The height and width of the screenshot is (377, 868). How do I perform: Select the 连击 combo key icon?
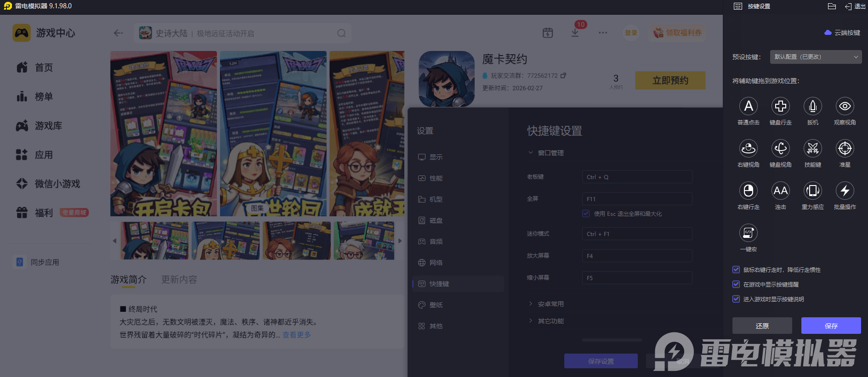click(780, 191)
